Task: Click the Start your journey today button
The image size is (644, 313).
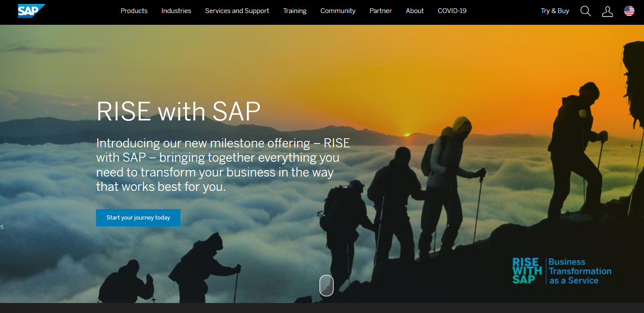Action: click(x=138, y=218)
